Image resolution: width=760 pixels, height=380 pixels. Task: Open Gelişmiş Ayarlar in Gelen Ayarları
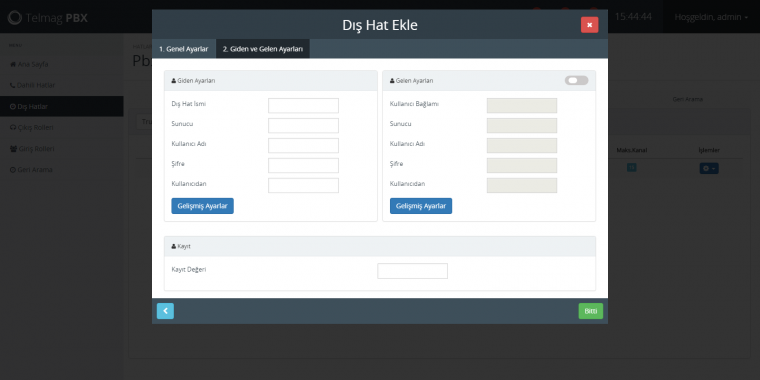[421, 206]
